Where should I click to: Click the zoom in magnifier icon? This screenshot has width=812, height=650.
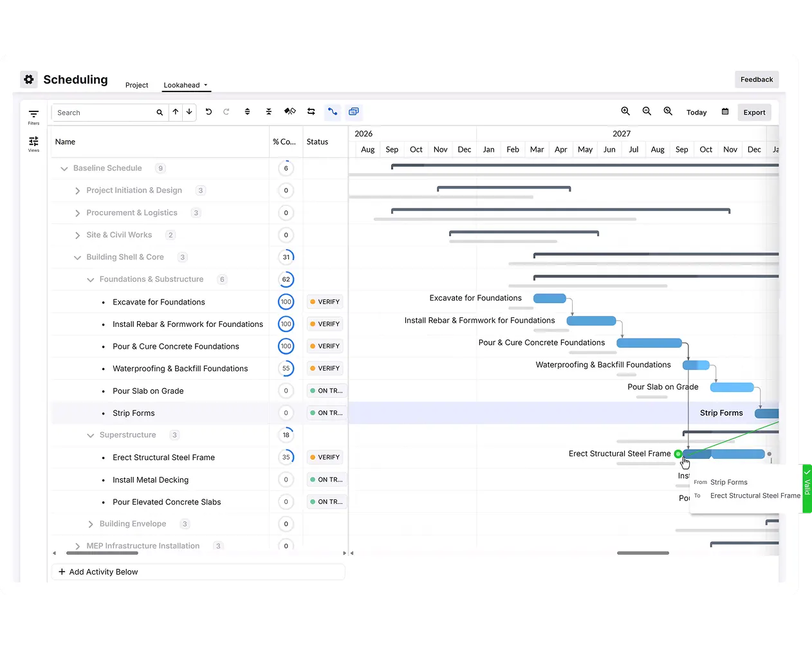tap(625, 111)
